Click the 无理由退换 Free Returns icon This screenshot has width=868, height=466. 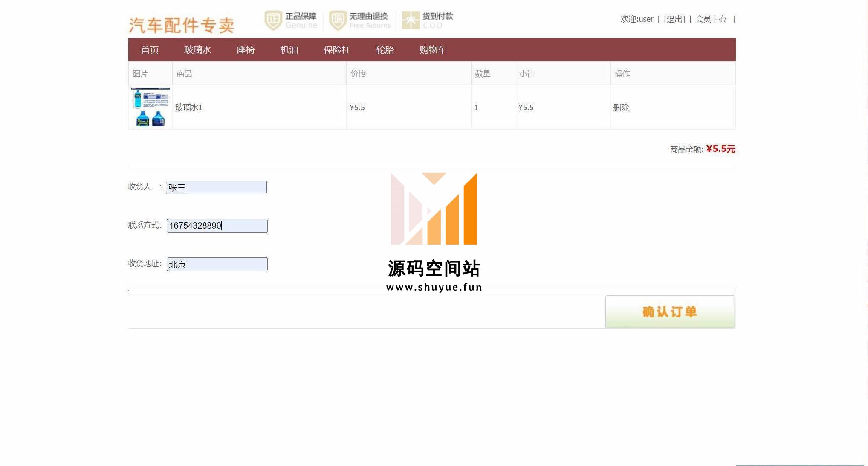click(x=338, y=20)
